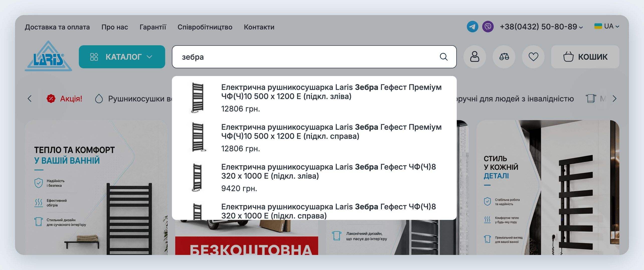Click the search field containing зебра
644x270 pixels.
(x=314, y=57)
